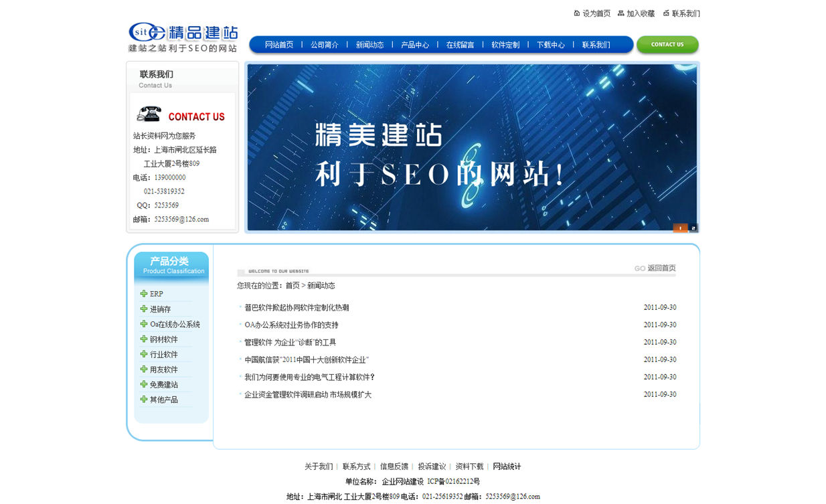Click the contact icon beside top 联系我们
This screenshot has width=826, height=504.
[666, 13]
